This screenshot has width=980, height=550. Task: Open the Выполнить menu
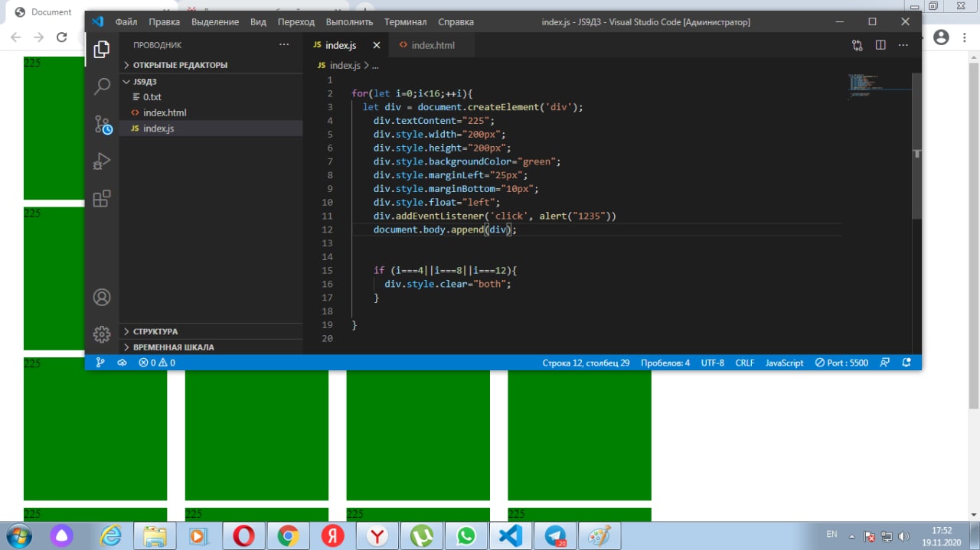(349, 22)
